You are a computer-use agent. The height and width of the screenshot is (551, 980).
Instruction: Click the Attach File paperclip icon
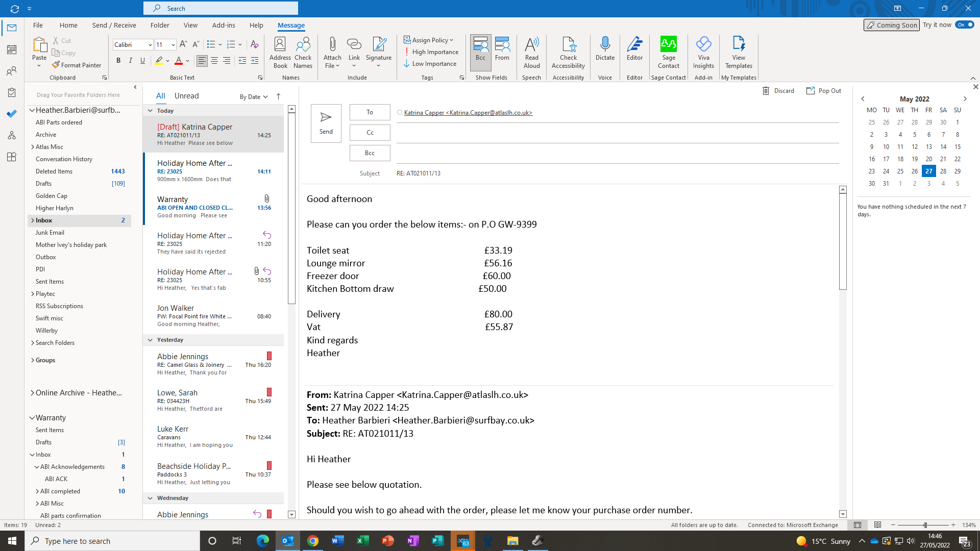[332, 45]
